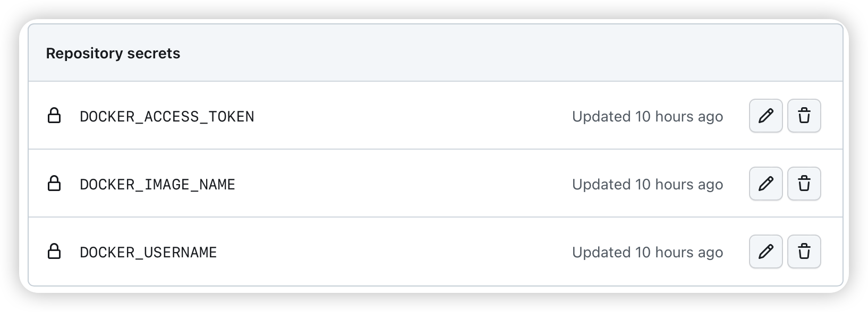Open the editor for DOCKER_USERNAME

pos(765,252)
